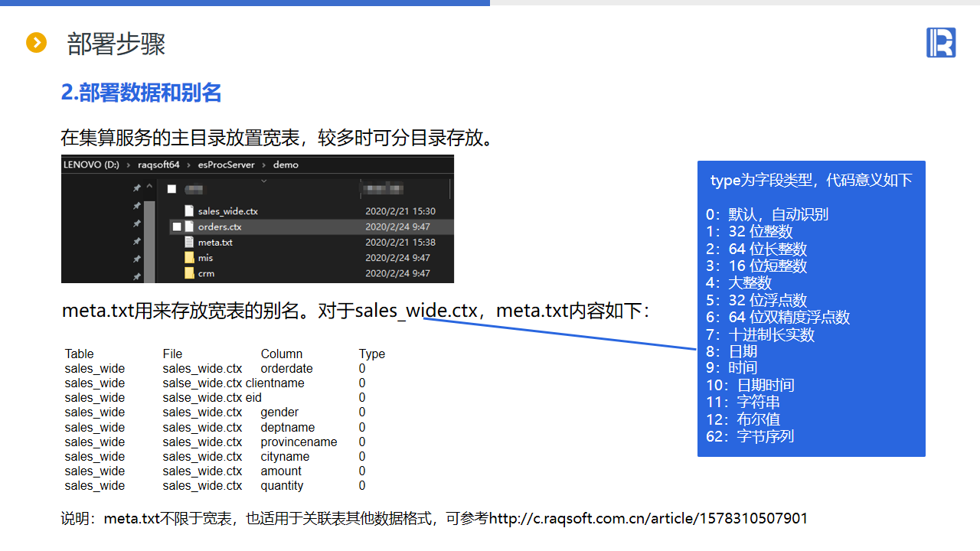The height and width of the screenshot is (551, 980).
Task: Click the heading '2.部署数据和别名'
Action: tap(142, 93)
